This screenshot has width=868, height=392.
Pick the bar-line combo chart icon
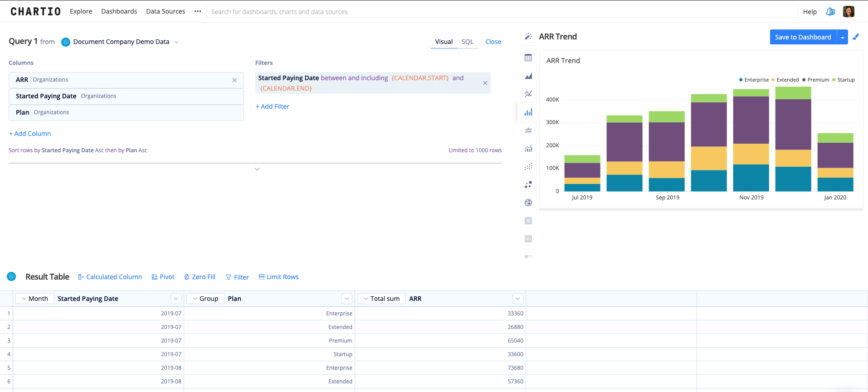point(528,149)
